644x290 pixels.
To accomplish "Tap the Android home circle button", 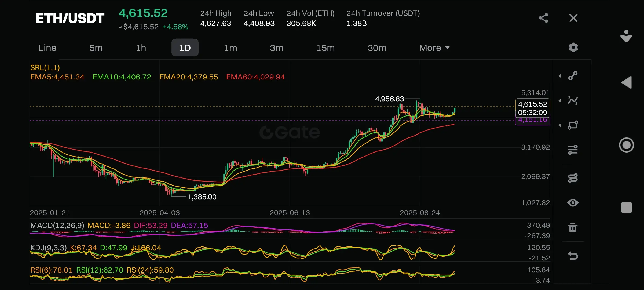I will click(627, 145).
